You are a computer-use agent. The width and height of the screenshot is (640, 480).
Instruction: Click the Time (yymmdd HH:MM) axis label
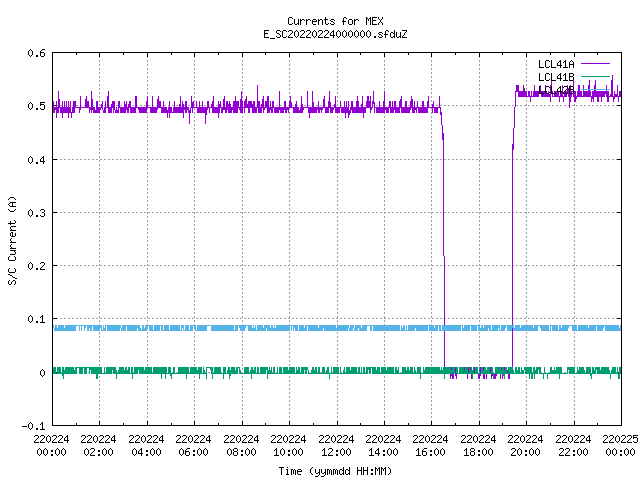click(x=335, y=471)
